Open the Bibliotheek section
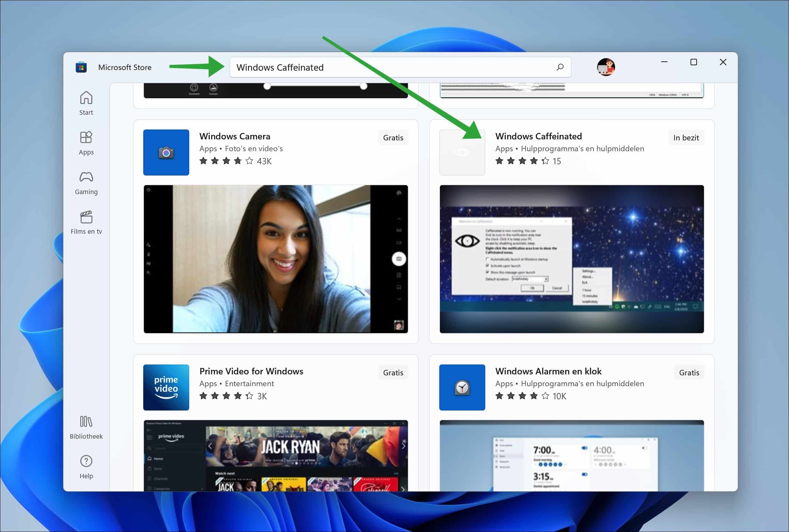Viewport: 789px width, 532px height. (x=86, y=427)
